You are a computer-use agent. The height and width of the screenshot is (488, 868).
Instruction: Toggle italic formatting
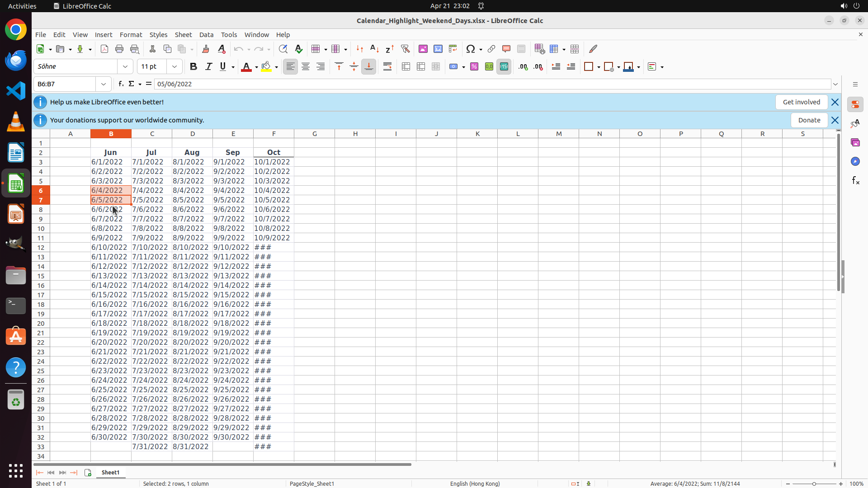208,67
